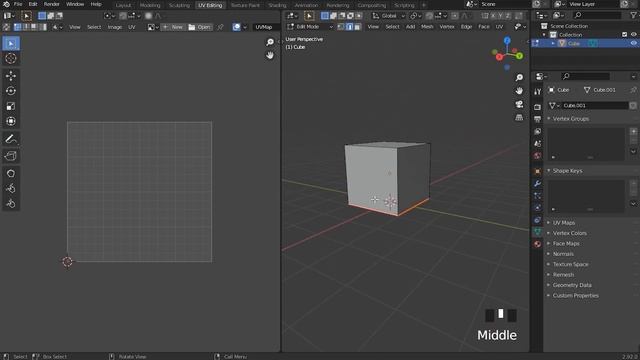Image resolution: width=640 pixels, height=360 pixels.
Task: Open the Render menu
Action: tap(51, 4)
